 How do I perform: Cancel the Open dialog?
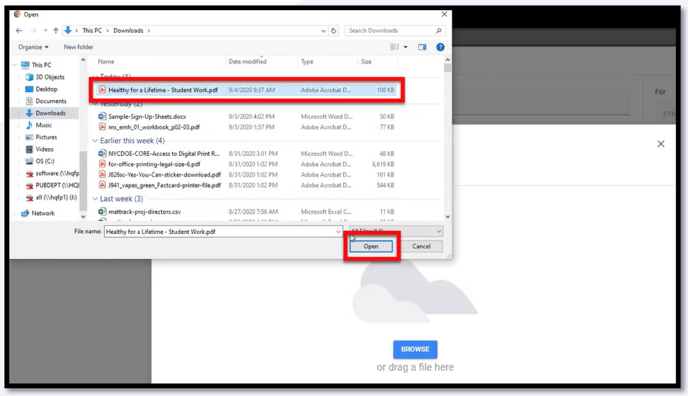(421, 246)
